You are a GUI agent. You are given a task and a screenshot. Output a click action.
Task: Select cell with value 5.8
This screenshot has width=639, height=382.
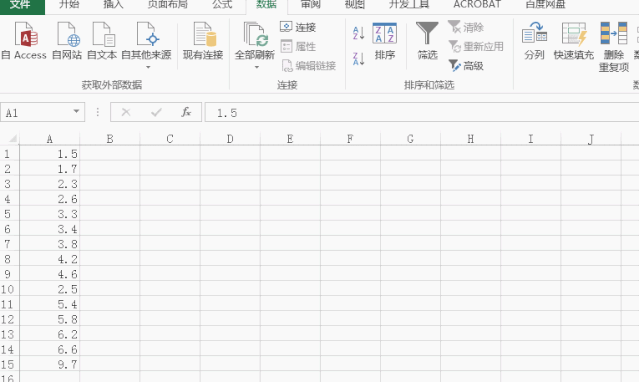(x=49, y=319)
